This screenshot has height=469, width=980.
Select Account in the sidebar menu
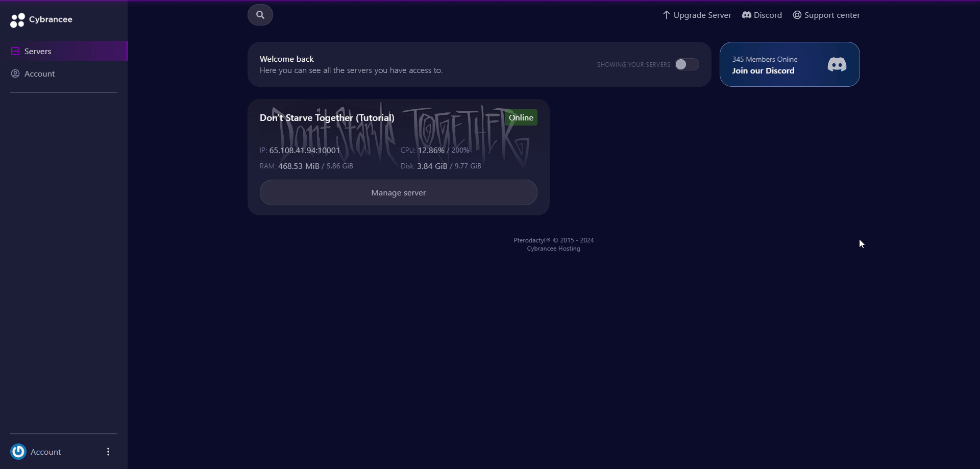(64, 73)
